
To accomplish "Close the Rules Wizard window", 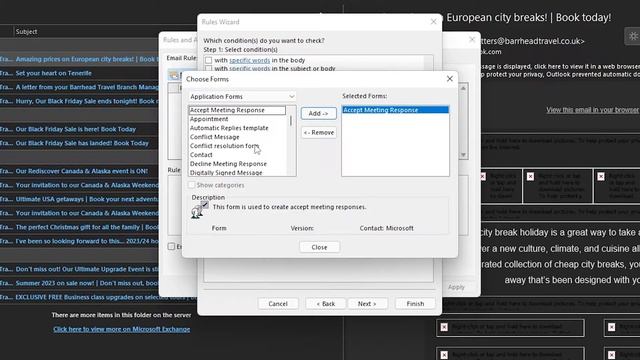I will click(433, 22).
